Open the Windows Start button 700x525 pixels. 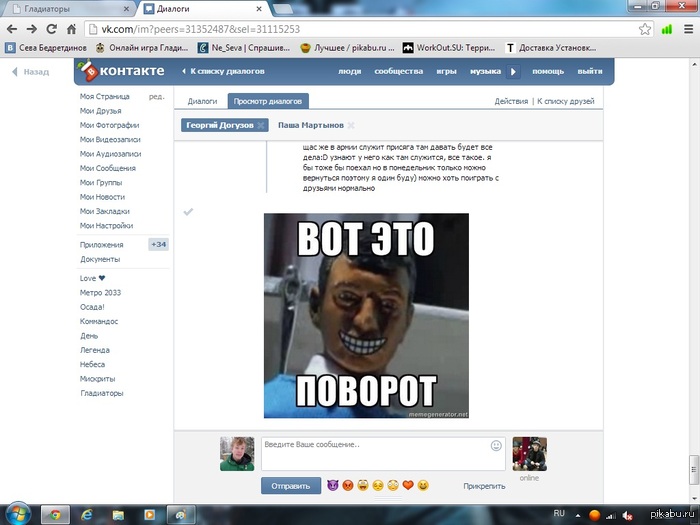[17, 514]
